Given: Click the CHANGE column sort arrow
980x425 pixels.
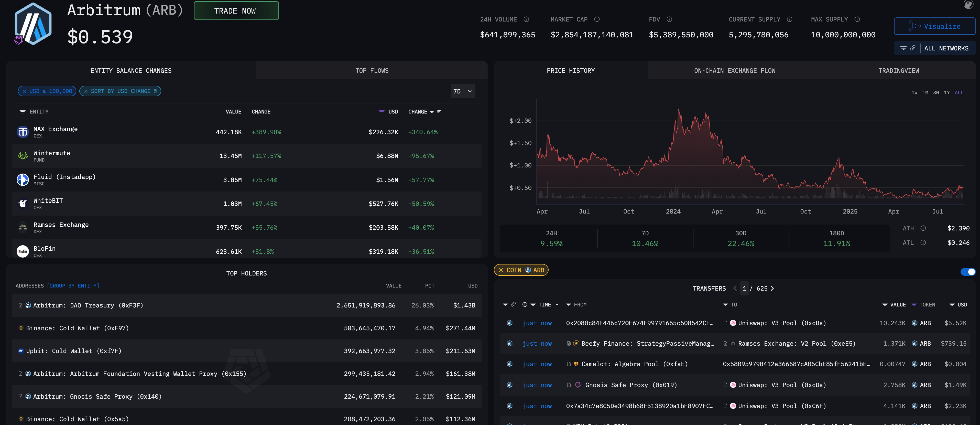Looking at the screenshot, I should 432,112.
